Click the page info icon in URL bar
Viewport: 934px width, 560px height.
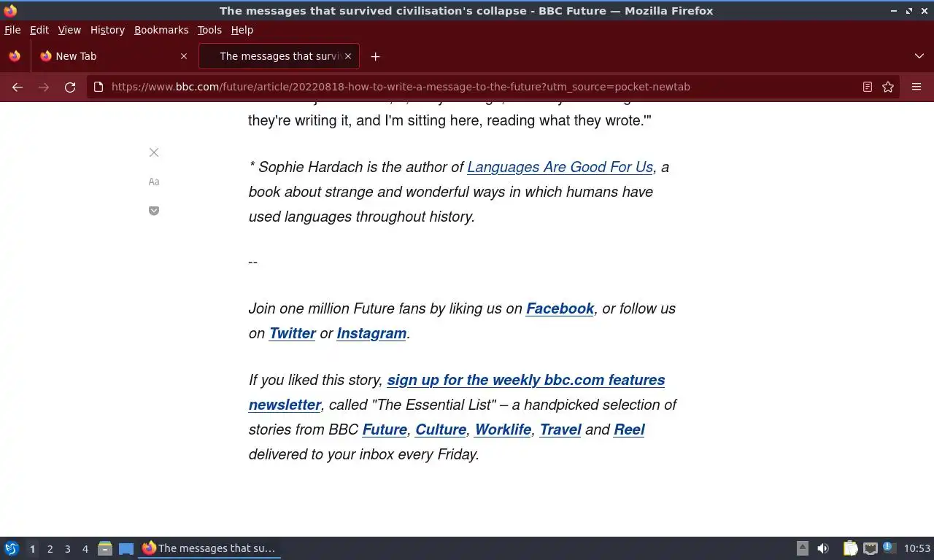(99, 87)
